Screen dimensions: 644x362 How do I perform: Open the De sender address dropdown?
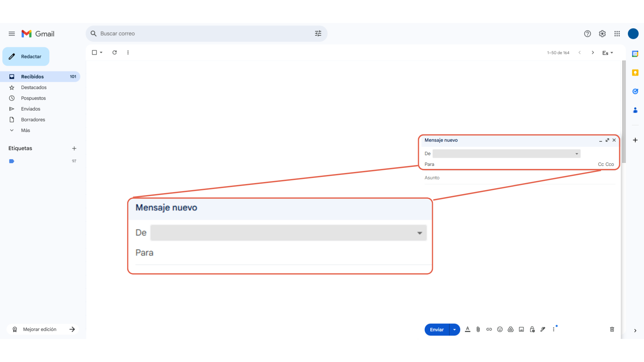(x=576, y=154)
